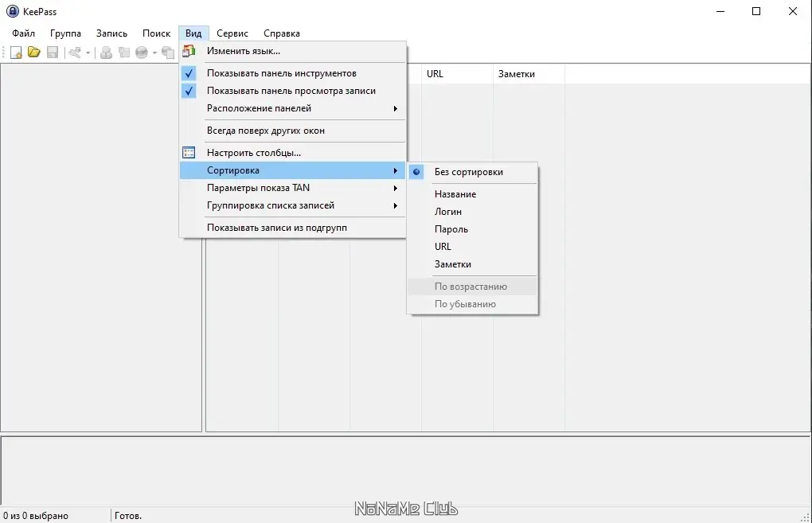Screen dimensions: 812x523
Task: Click the Copy user name icon
Action: click(106, 53)
